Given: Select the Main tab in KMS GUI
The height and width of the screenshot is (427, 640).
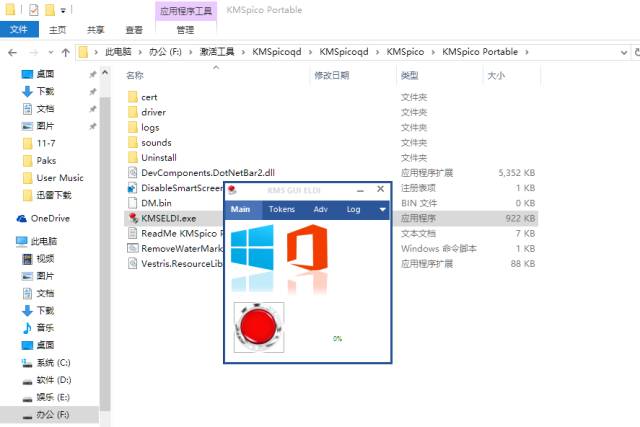Looking at the screenshot, I should pos(240,209).
